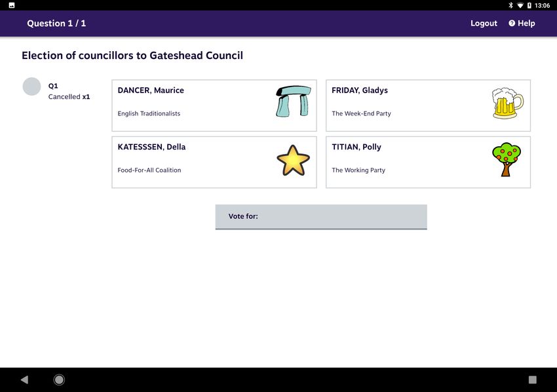Image resolution: width=557 pixels, height=392 pixels.
Task: Log out using the Logout link
Action: click(484, 23)
